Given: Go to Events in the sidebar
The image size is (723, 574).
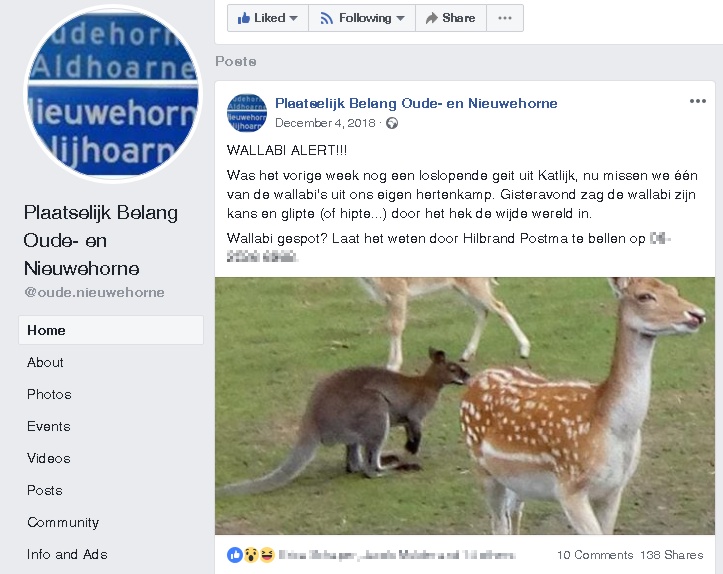Looking at the screenshot, I should pyautogui.click(x=49, y=426).
